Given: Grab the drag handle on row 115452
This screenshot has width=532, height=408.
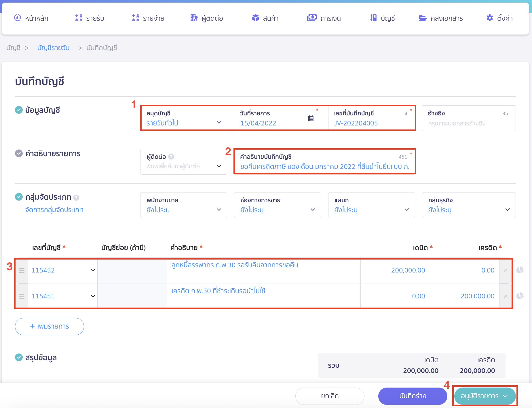Looking at the screenshot, I should coord(22,270).
